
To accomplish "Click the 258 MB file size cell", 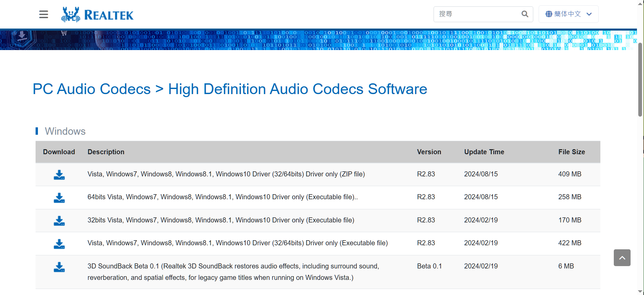I will point(569,197).
